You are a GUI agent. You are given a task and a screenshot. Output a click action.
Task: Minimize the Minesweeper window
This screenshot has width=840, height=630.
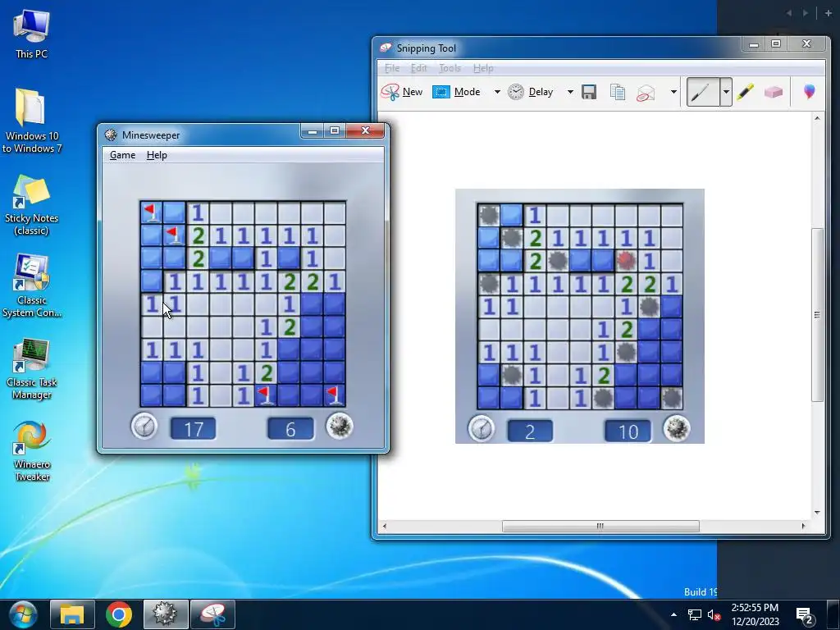[313, 130]
